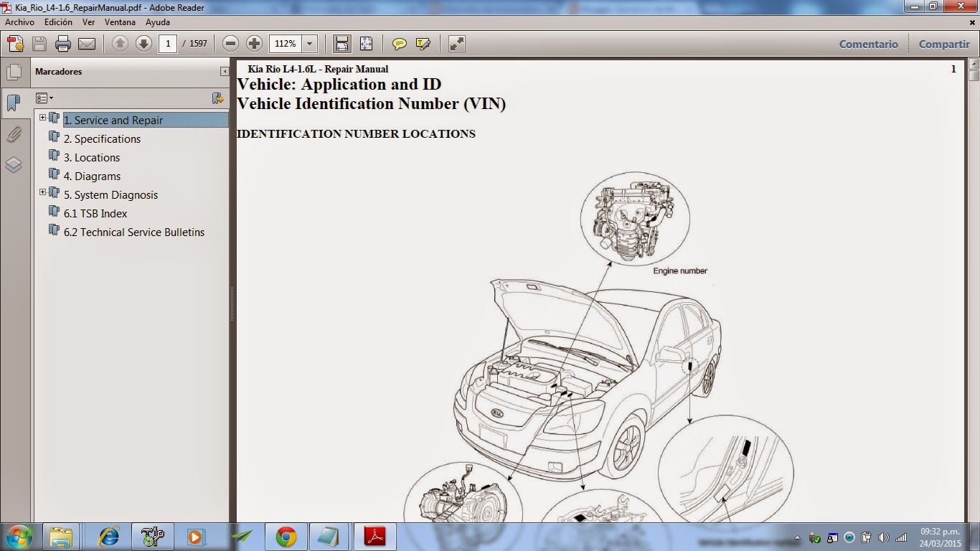This screenshot has width=980, height=551.
Task: Open the attachments paperclip panel
Action: (x=13, y=134)
